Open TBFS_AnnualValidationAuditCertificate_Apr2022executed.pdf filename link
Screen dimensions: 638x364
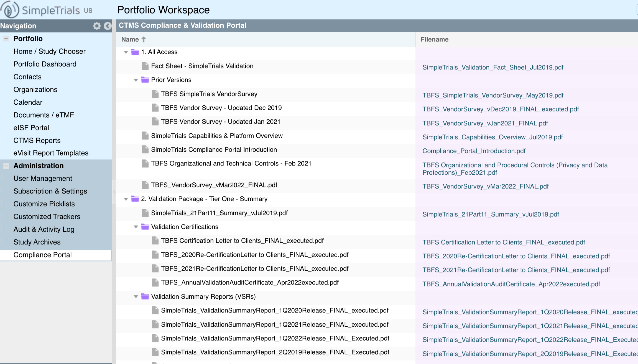tap(511, 284)
